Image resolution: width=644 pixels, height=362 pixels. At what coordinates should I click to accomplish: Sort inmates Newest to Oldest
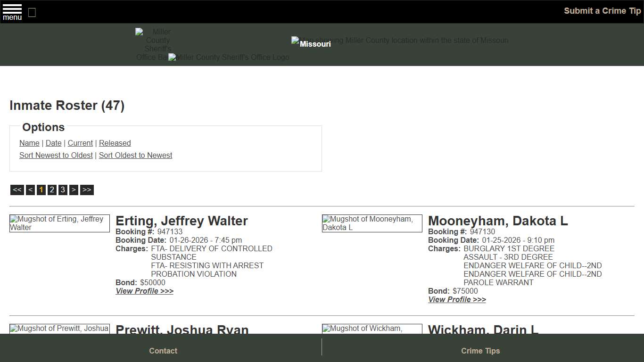[56, 155]
